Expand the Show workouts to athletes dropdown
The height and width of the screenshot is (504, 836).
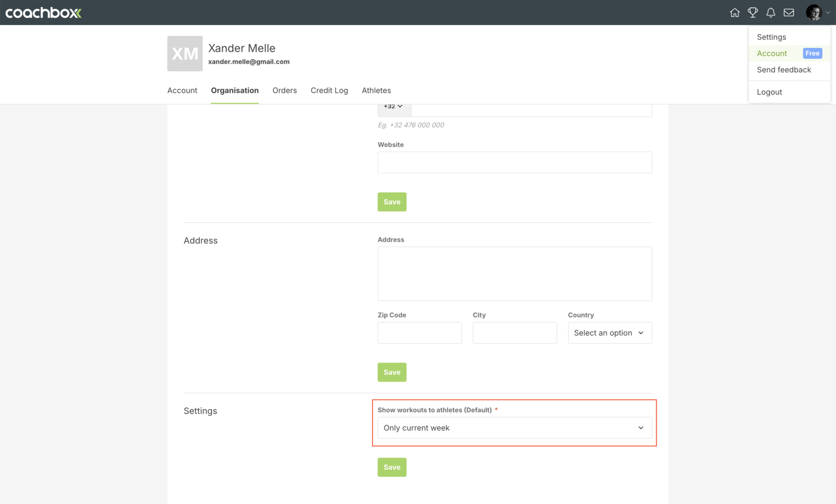point(514,428)
